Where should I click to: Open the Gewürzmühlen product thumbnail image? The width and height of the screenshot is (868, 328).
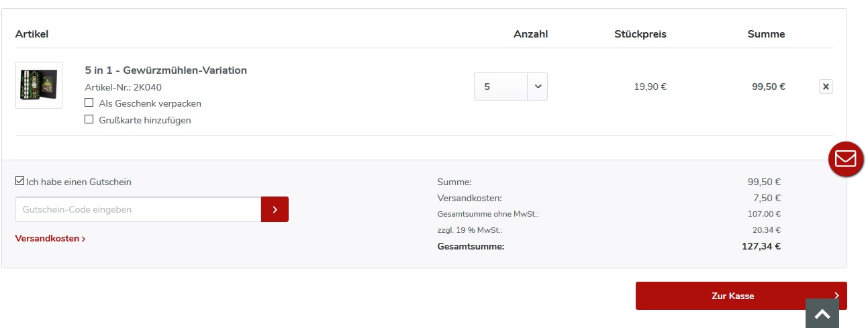39,85
